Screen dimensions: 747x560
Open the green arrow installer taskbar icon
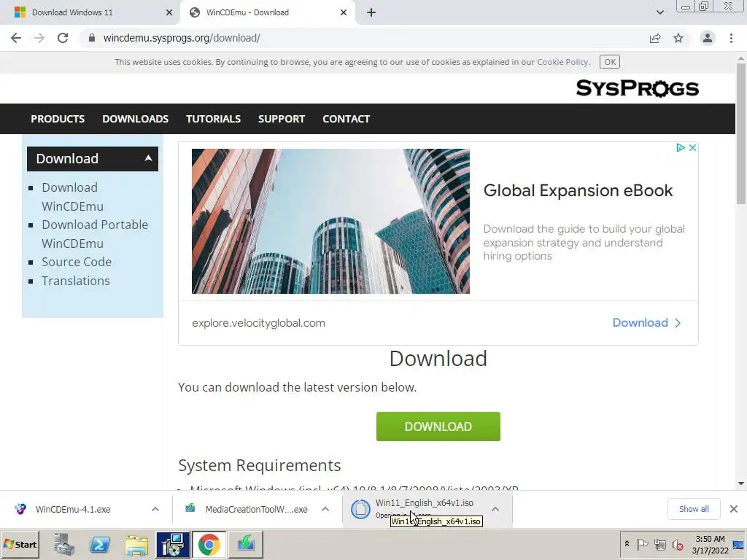pyautogui.click(x=246, y=545)
